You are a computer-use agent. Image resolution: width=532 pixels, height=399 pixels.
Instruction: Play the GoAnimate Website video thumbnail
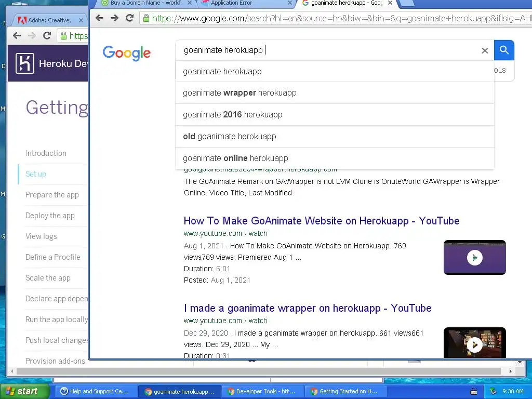point(475,258)
